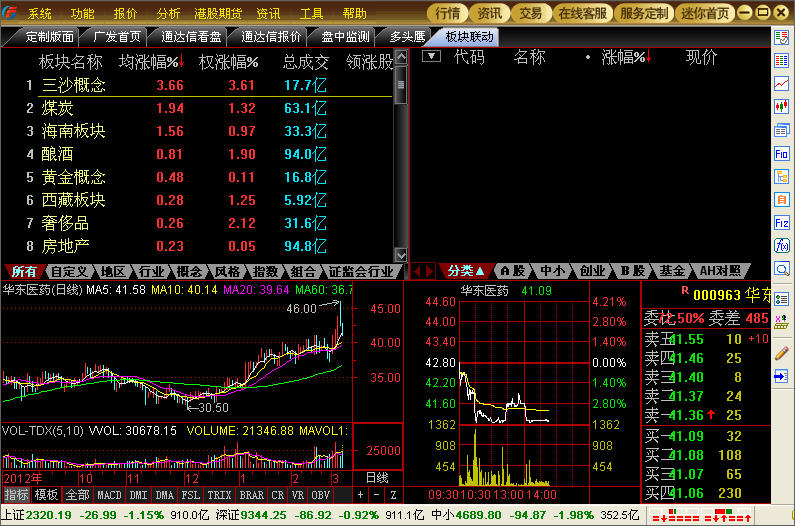Click the line chart sidebar icon
Viewport: 795px width, 526px height.
coord(781,84)
